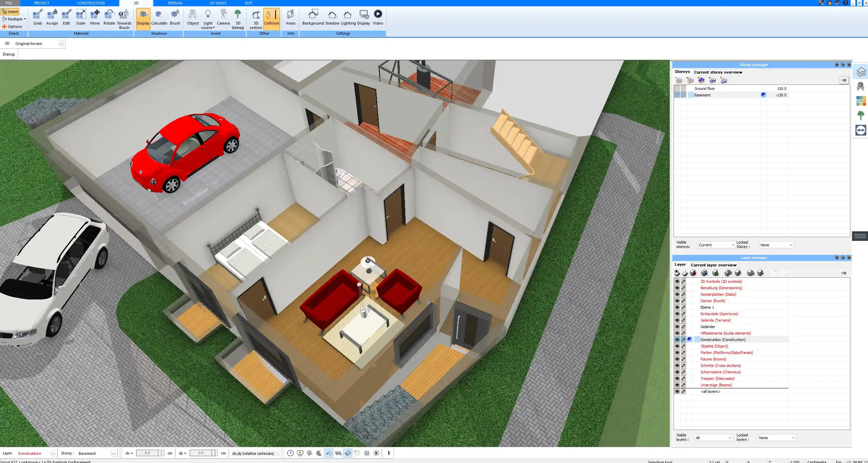The image size is (868, 463).
Task: Open the TERRAIN ribbon tab
Action: pyautogui.click(x=175, y=3)
